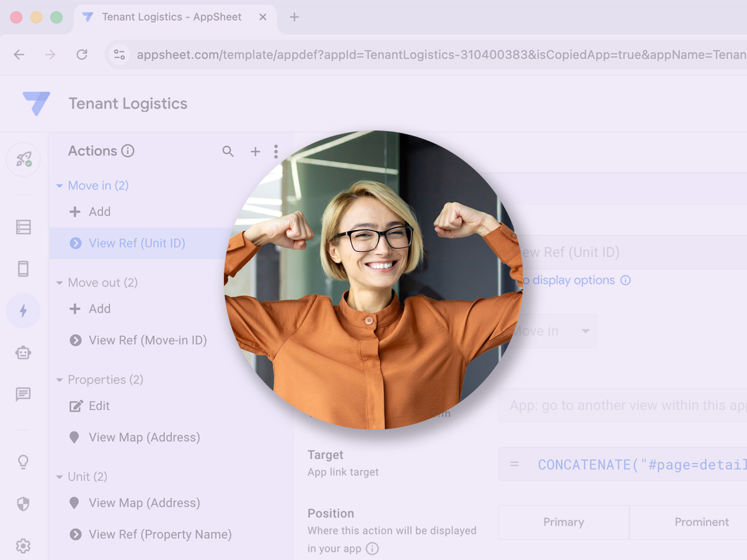Click the info icon beside Actions heading
This screenshot has width=747, height=560.
pyautogui.click(x=128, y=151)
